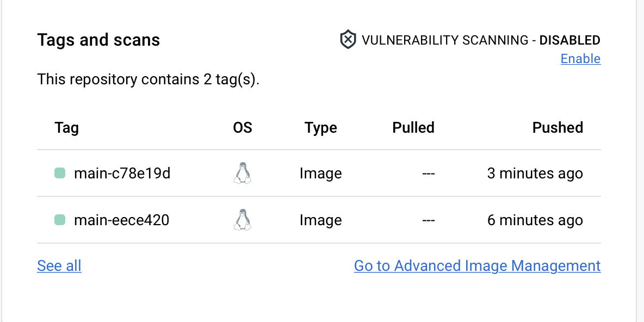644x322 pixels.
Task: Click green status square beside main-eece420
Action: (x=60, y=220)
